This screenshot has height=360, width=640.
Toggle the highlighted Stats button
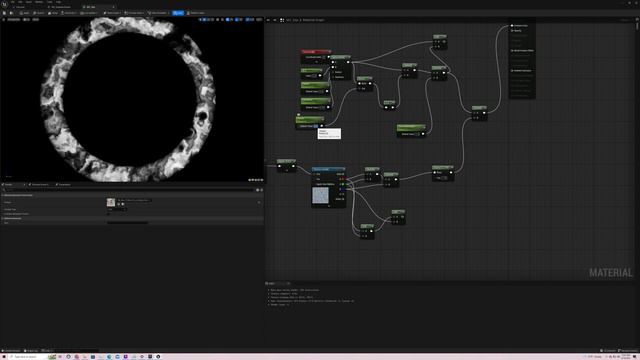point(178,13)
